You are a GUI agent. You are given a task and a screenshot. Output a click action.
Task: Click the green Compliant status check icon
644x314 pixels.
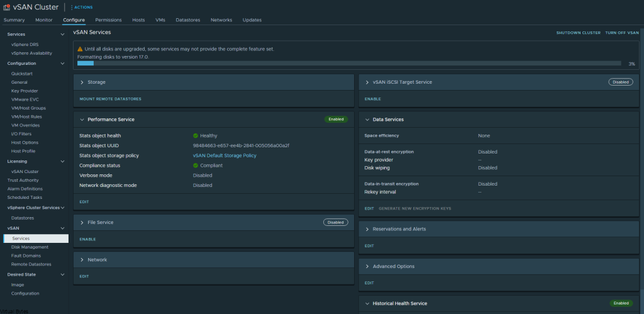196,165
